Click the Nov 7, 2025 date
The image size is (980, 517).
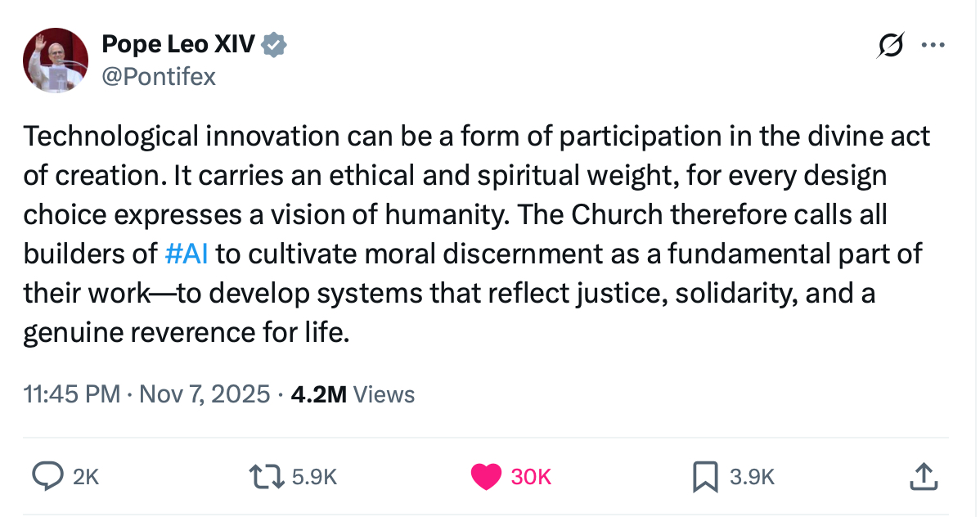click(205, 394)
